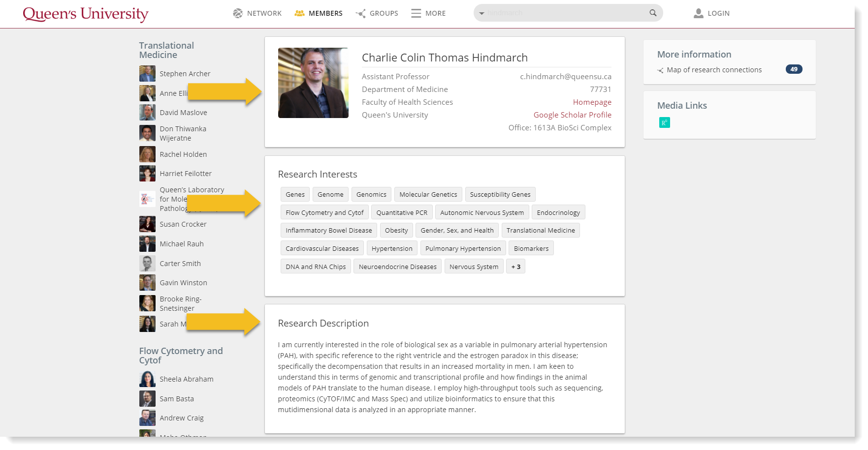
Task: Open Map of research connections
Action: coord(714,70)
